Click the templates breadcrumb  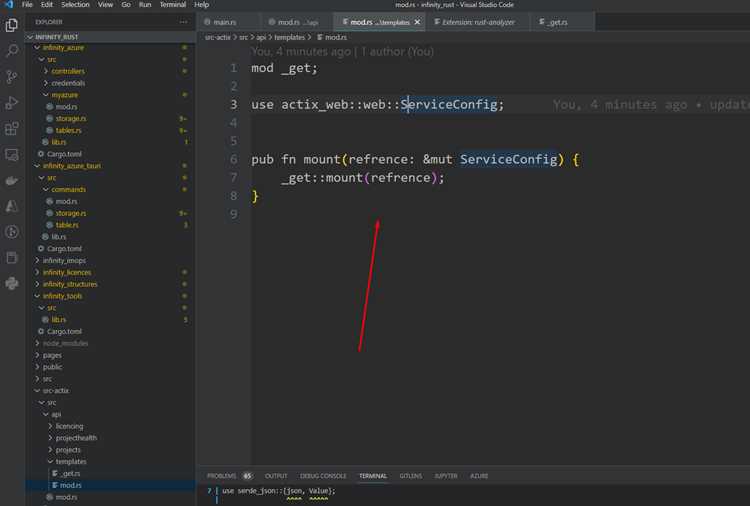[289, 37]
